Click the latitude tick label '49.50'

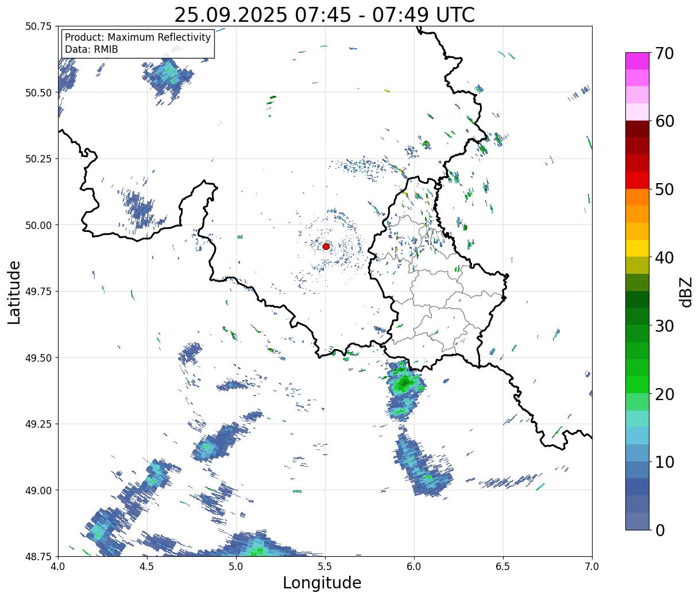click(38, 358)
